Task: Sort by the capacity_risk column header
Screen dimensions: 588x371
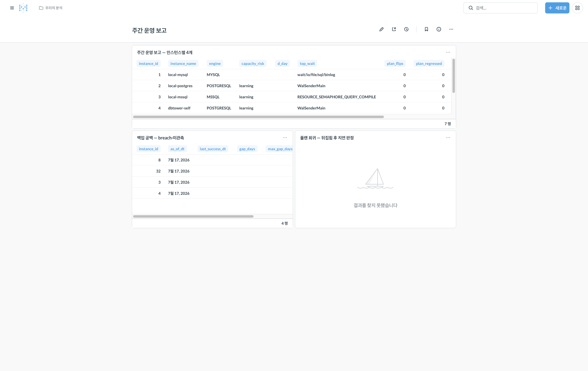Action: (x=253, y=64)
